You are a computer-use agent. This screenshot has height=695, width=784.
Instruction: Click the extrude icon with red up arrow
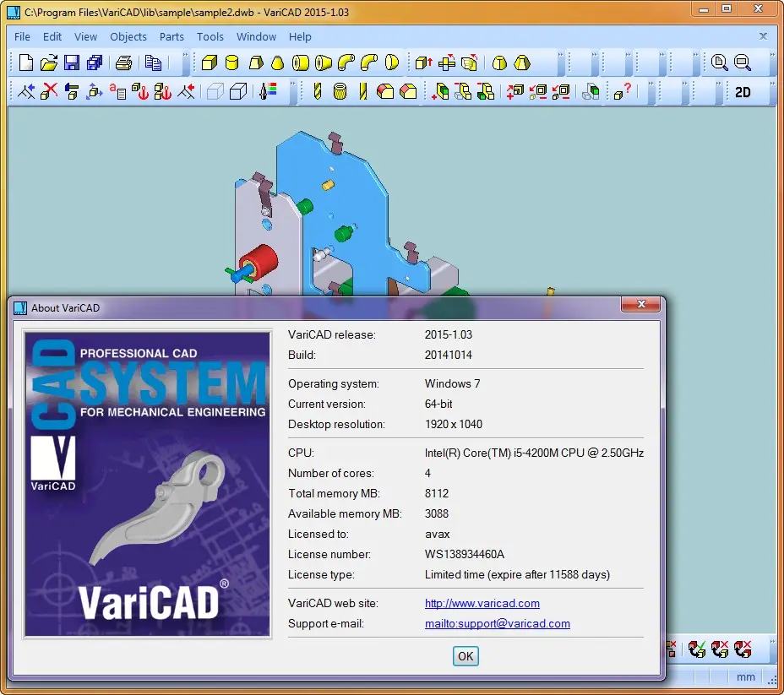coord(424,63)
